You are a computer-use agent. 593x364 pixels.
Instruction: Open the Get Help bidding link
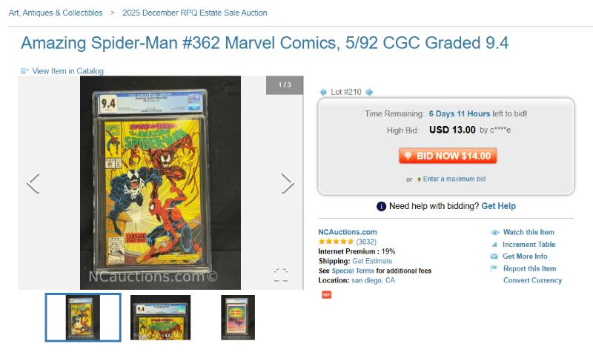click(x=498, y=206)
